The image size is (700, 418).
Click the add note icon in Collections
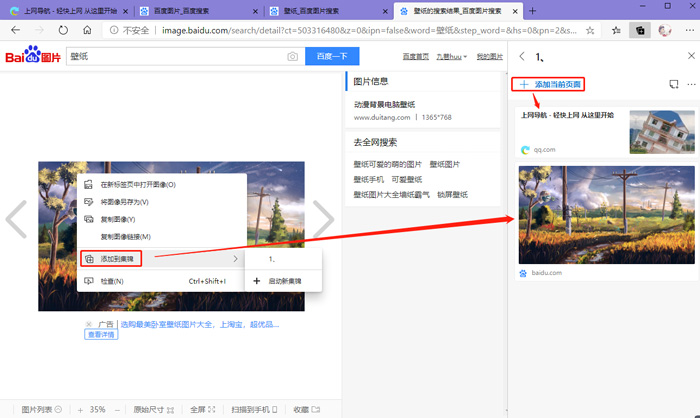point(672,85)
